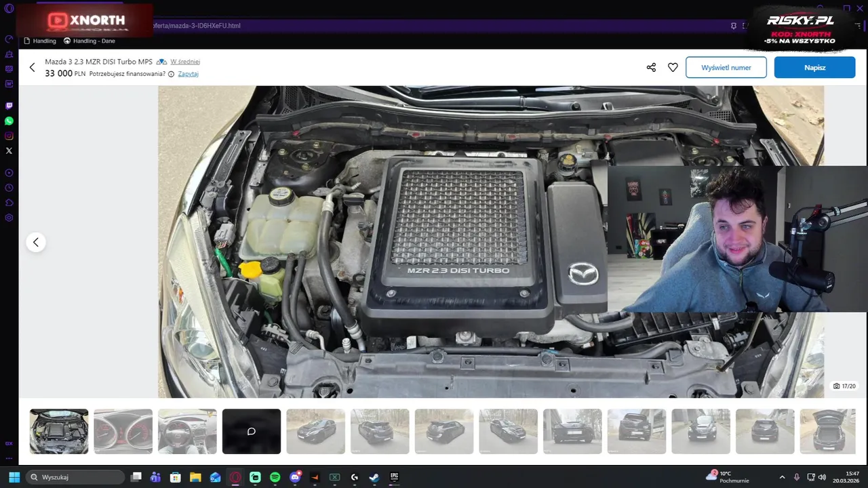The height and width of the screenshot is (488, 868).
Task: Open Settings gear in Opera sidebar
Action: 9,218
